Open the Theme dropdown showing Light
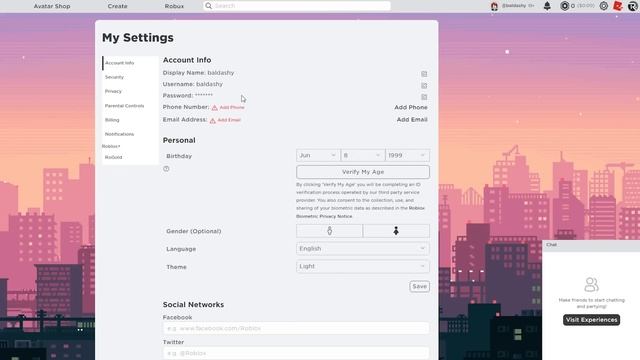This screenshot has height=360, width=640. (x=363, y=267)
